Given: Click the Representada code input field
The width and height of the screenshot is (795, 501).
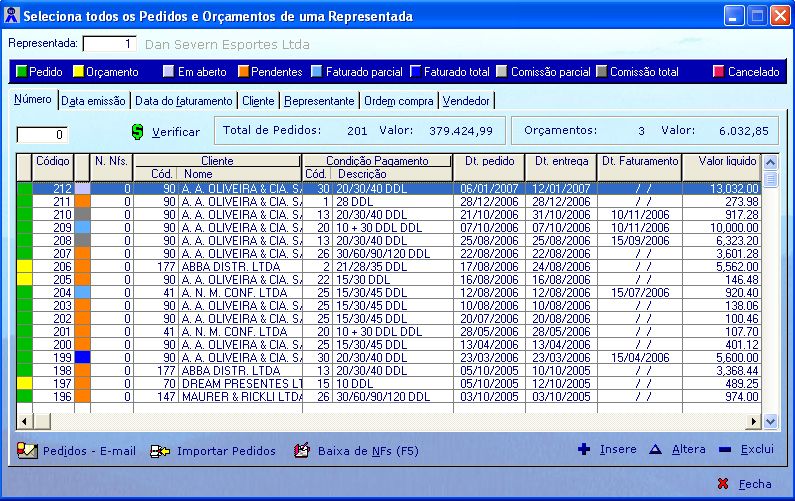Looking at the screenshot, I should pyautogui.click(x=109, y=44).
